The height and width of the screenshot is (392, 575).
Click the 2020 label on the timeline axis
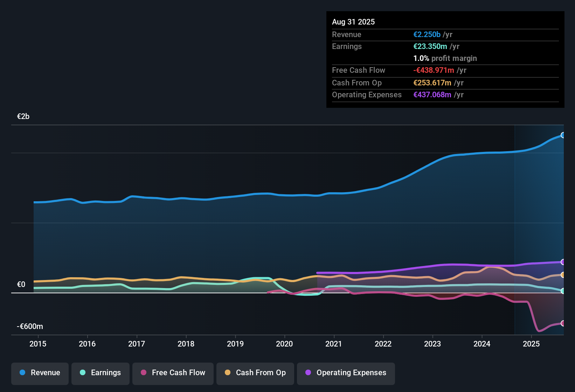pyautogui.click(x=284, y=344)
